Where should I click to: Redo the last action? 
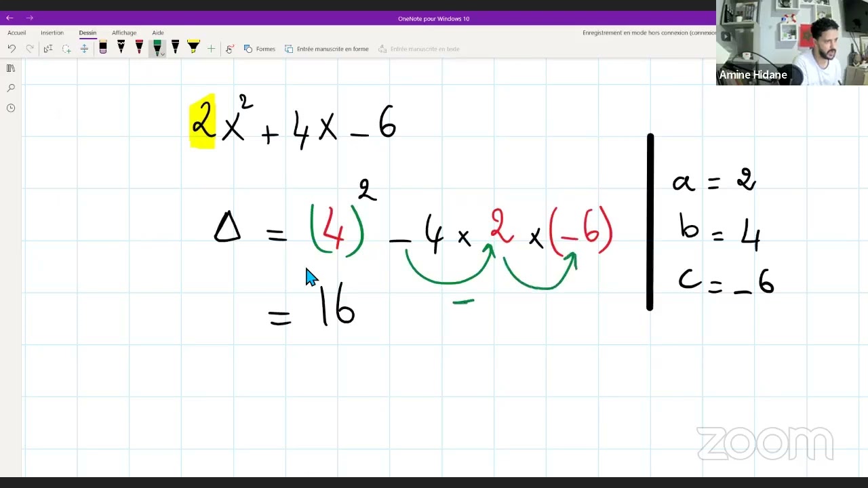pyautogui.click(x=30, y=49)
